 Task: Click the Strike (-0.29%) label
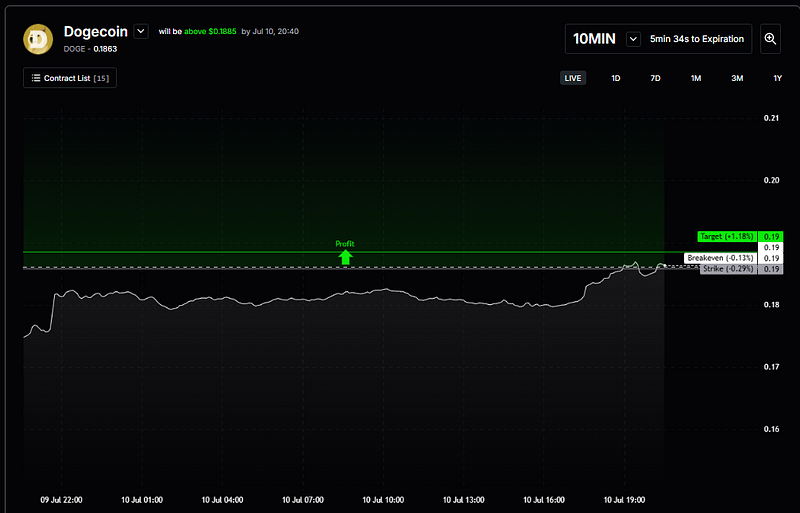(x=727, y=269)
